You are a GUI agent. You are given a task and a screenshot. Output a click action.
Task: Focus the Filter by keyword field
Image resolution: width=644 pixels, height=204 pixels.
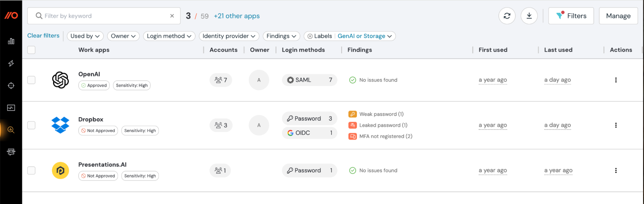pyautogui.click(x=103, y=16)
